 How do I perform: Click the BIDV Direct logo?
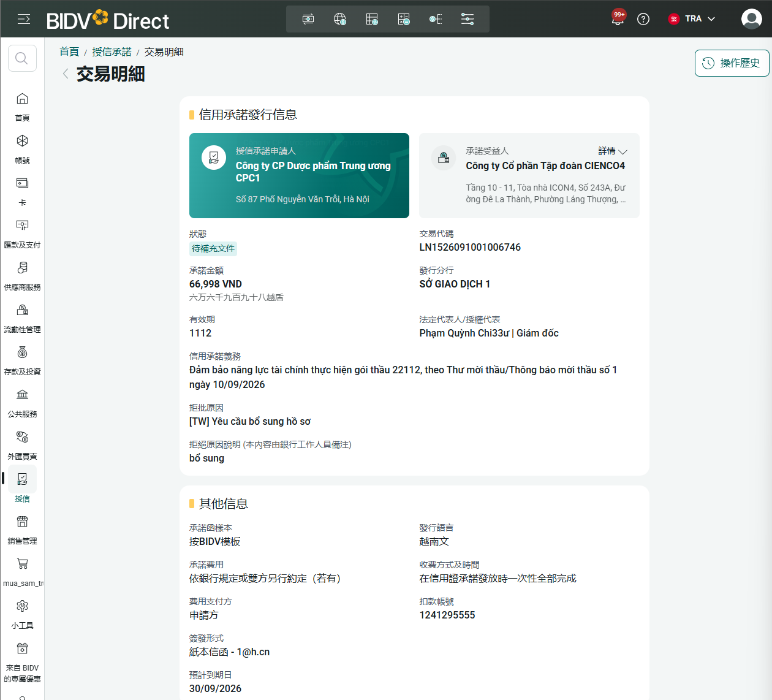[108, 20]
